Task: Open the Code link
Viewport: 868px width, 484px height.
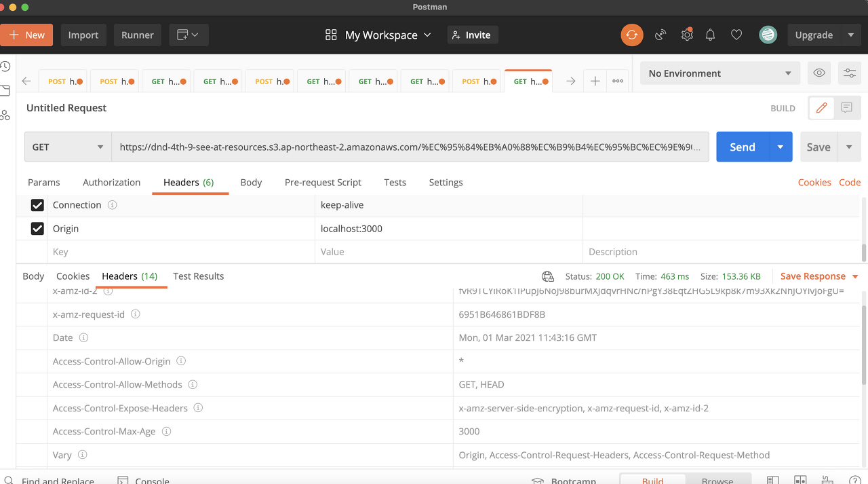Action: click(850, 183)
